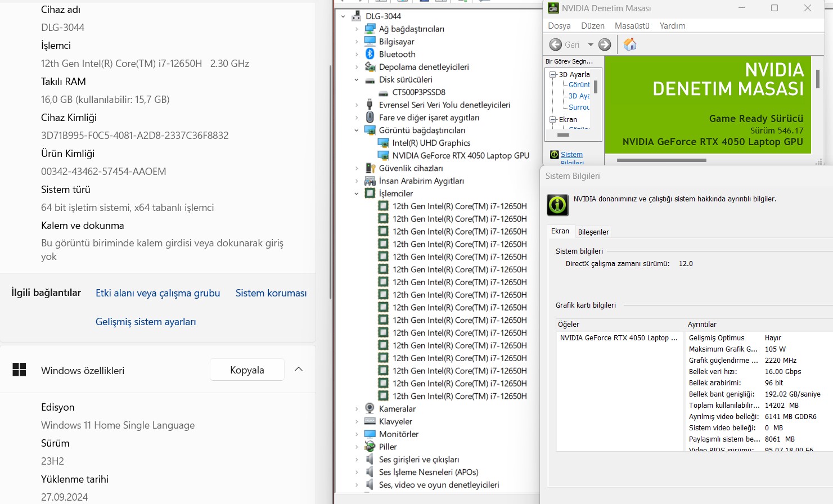Image resolution: width=833 pixels, height=504 pixels.
Task: Click the Kameralar camera icon
Action: coord(370,408)
